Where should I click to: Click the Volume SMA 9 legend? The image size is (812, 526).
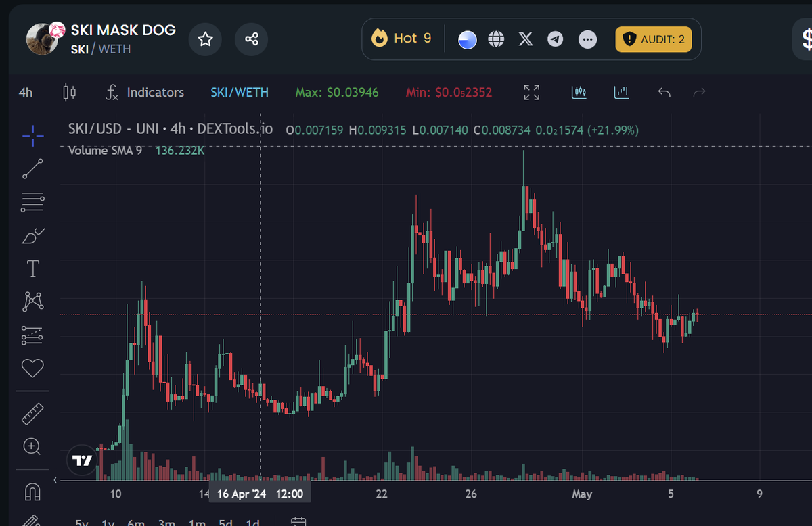click(105, 150)
